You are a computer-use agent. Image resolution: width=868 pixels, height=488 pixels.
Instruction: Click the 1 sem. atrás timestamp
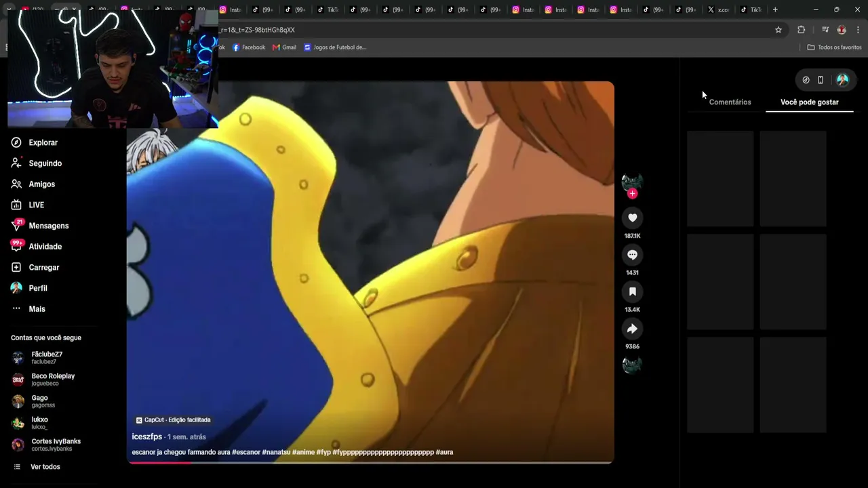(x=186, y=437)
